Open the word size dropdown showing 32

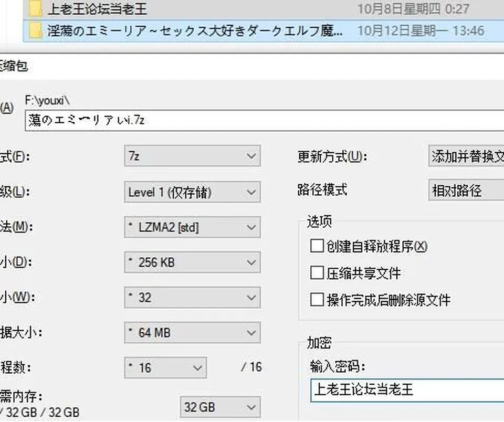click(192, 297)
